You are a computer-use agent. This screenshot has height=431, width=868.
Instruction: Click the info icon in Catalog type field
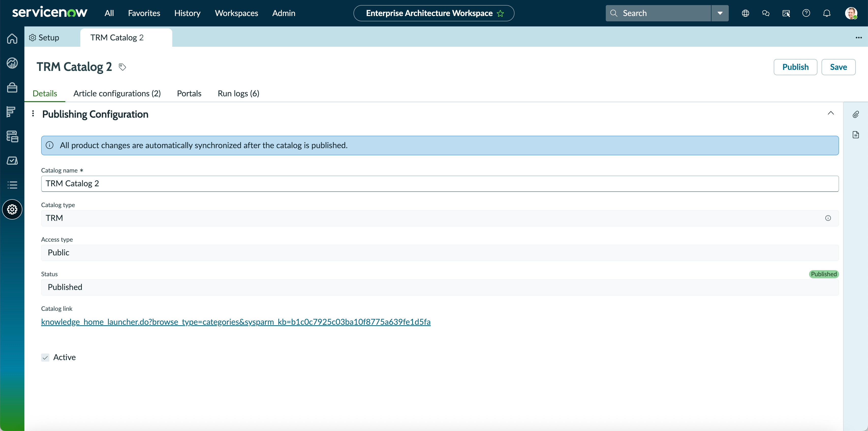coord(828,218)
